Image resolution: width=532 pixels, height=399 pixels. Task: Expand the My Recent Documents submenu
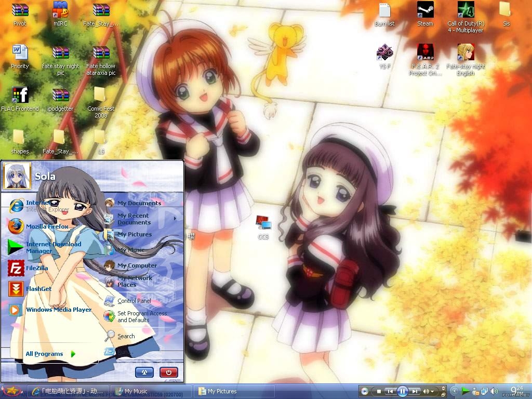[141, 219]
